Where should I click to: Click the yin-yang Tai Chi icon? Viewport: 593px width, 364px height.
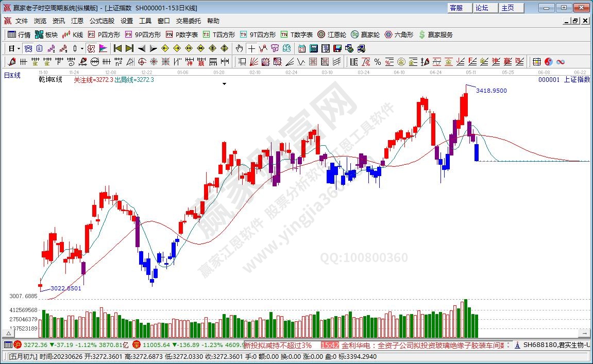(548, 62)
